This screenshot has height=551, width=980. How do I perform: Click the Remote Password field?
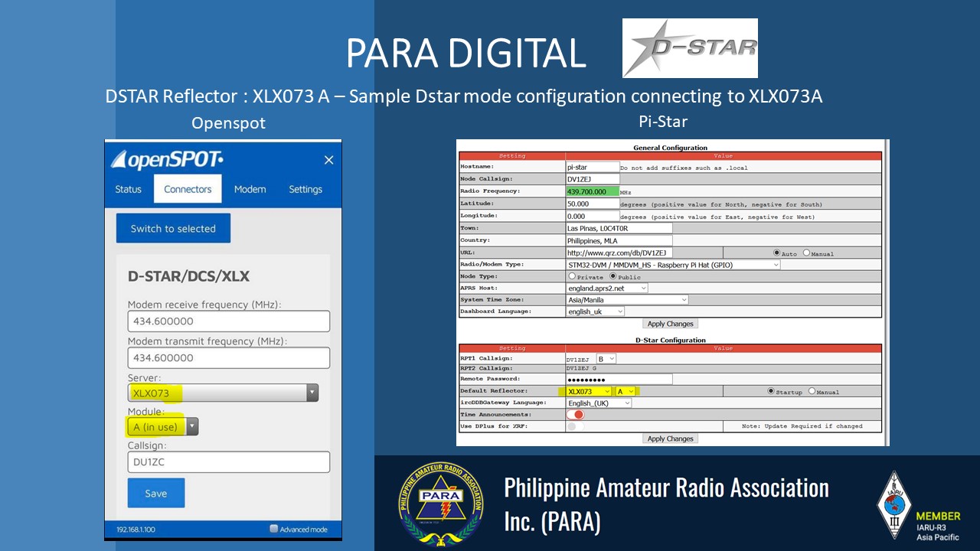coord(619,379)
